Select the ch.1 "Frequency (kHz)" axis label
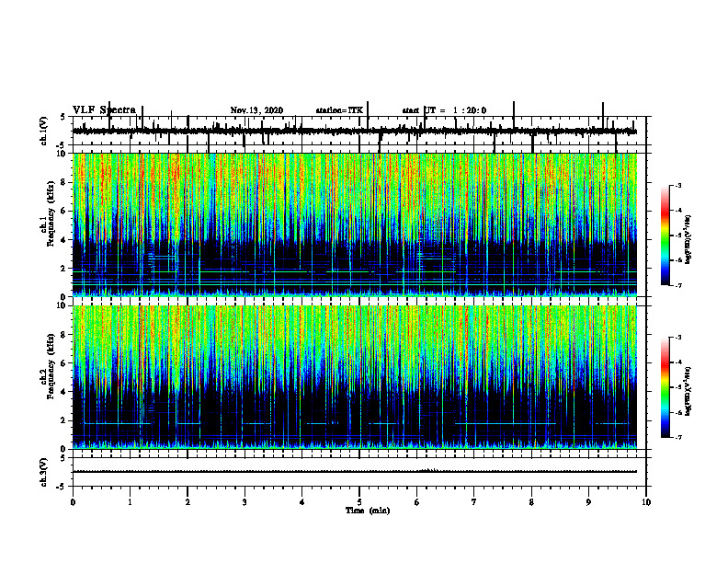The width and height of the screenshot is (728, 563). click(51, 214)
